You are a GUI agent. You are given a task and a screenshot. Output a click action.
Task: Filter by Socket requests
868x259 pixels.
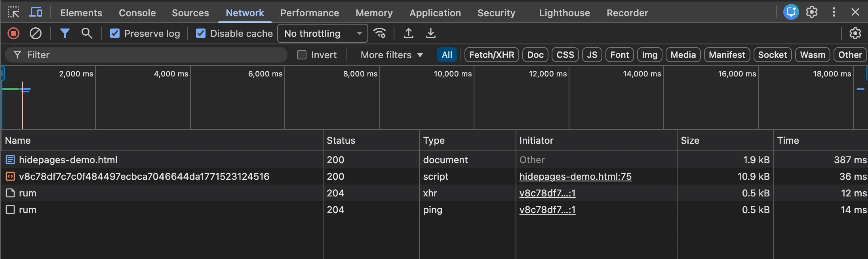point(773,55)
